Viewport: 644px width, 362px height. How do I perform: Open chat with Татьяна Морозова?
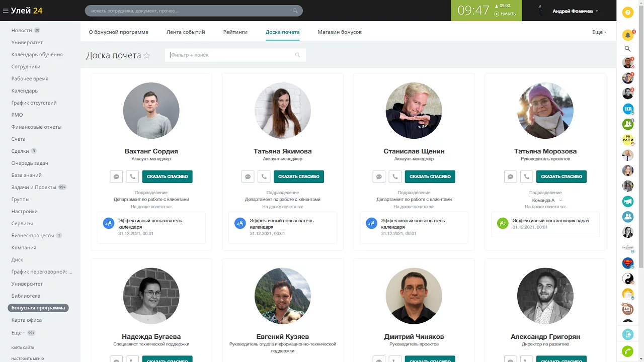coord(510,176)
